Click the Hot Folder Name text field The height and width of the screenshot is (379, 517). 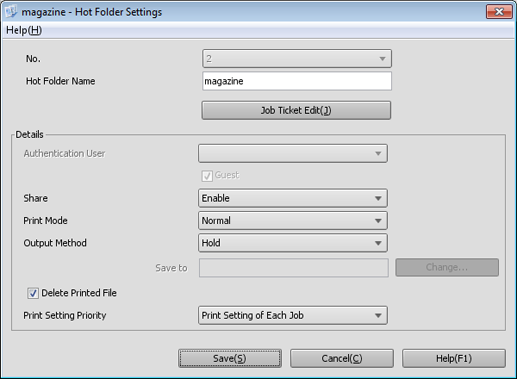(x=297, y=81)
